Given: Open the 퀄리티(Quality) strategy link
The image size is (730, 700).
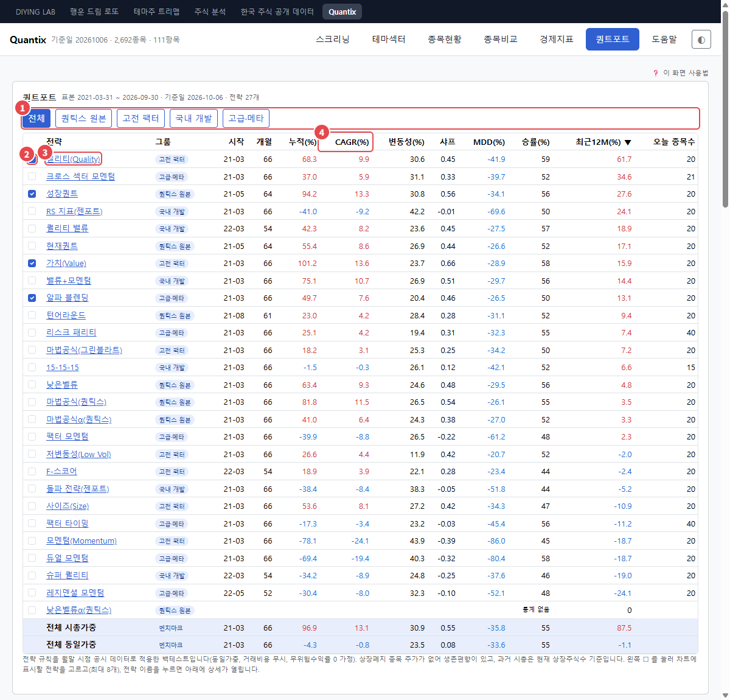Looking at the screenshot, I should click(x=73, y=159).
